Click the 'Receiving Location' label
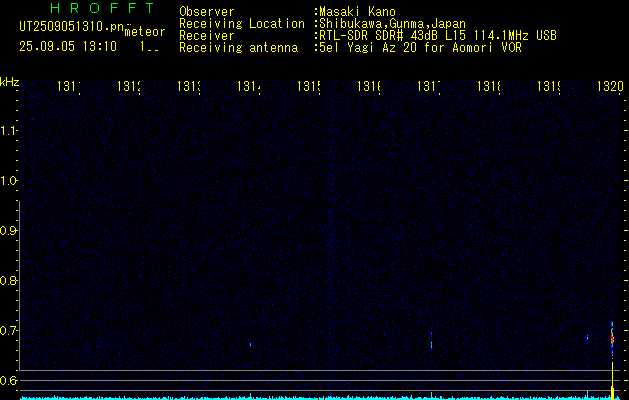The height and width of the screenshot is (400, 629). click(x=242, y=24)
